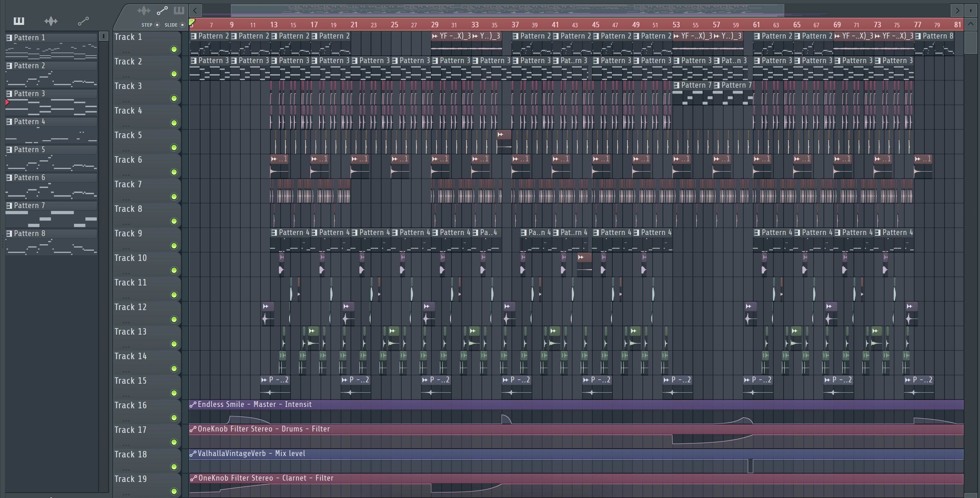Show automation clips in picker panel

coord(83,21)
